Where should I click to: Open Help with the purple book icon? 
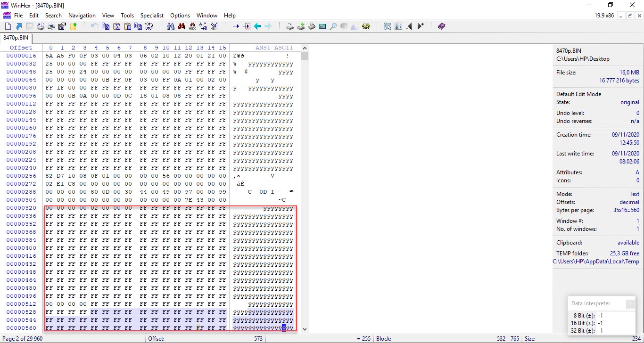tap(442, 26)
